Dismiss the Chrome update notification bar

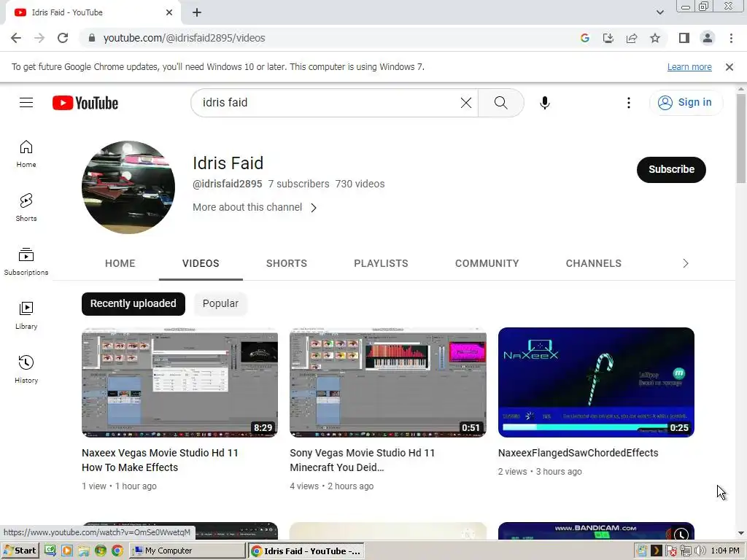coord(729,67)
